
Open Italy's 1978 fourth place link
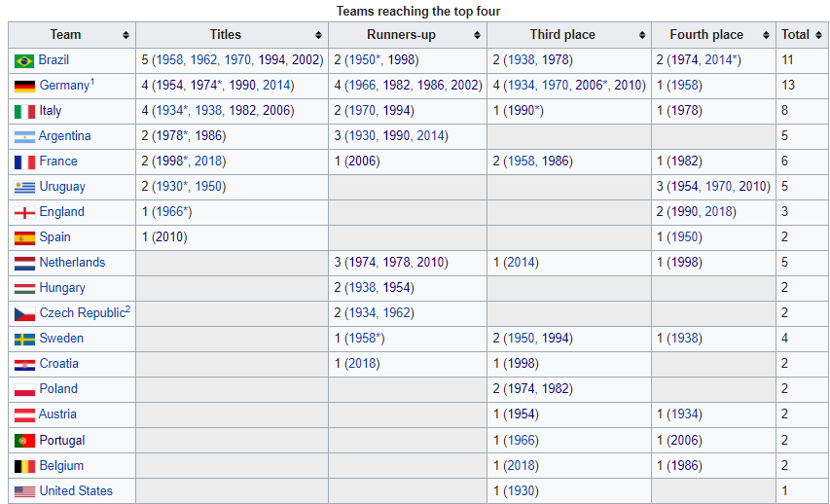(684, 111)
